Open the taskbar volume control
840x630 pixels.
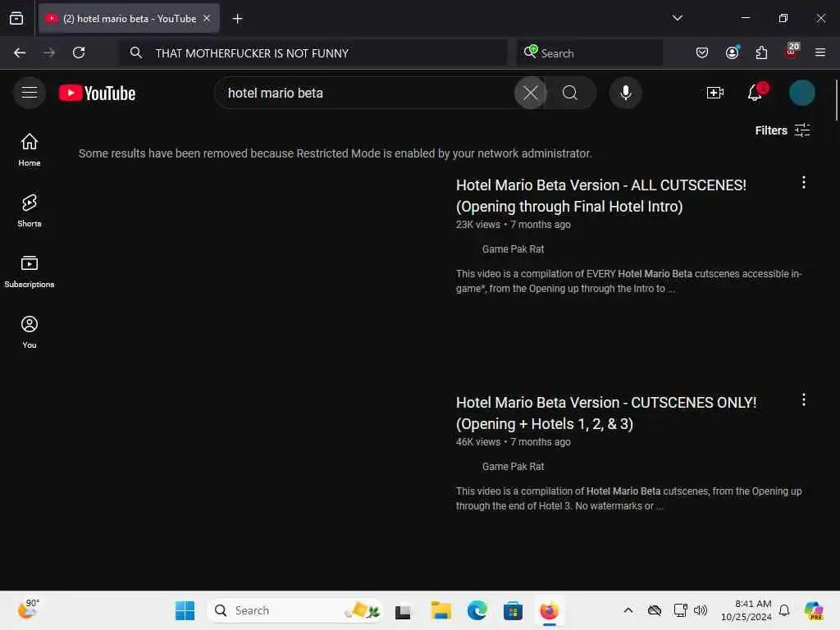[x=701, y=610]
